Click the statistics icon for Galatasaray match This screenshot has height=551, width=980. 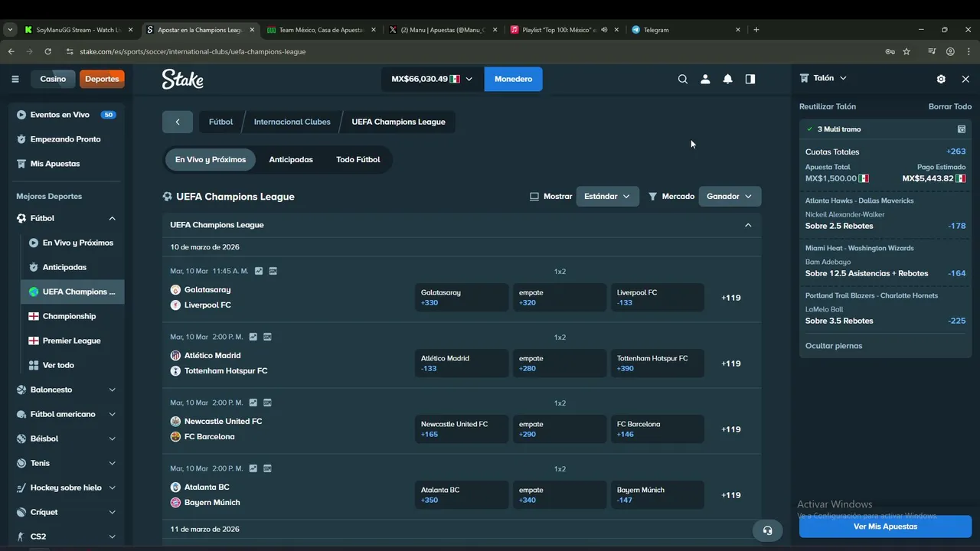pos(259,271)
